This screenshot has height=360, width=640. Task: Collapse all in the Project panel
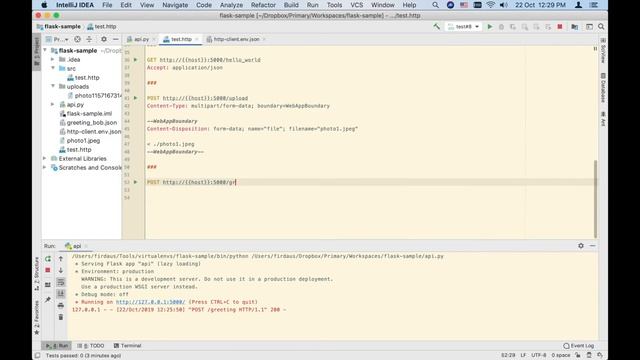point(89,39)
